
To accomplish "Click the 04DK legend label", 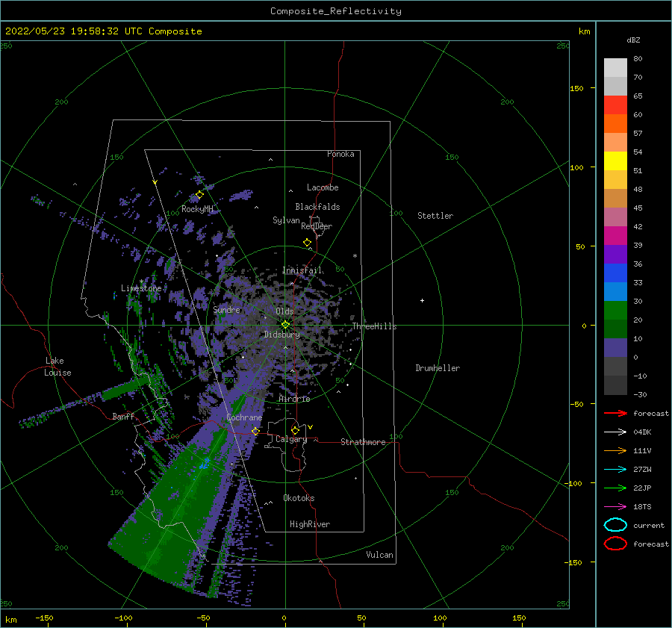I will tap(642, 432).
